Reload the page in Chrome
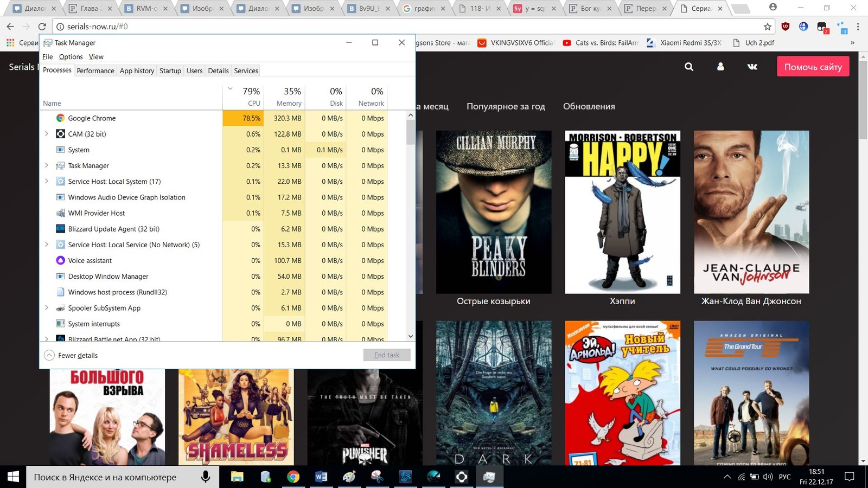Image resolution: width=868 pixels, height=488 pixels. point(42,27)
